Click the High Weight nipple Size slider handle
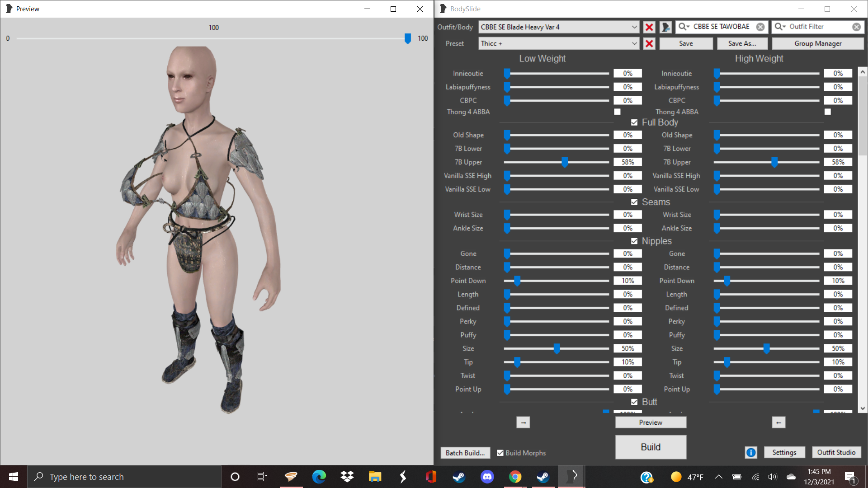 [x=766, y=348]
